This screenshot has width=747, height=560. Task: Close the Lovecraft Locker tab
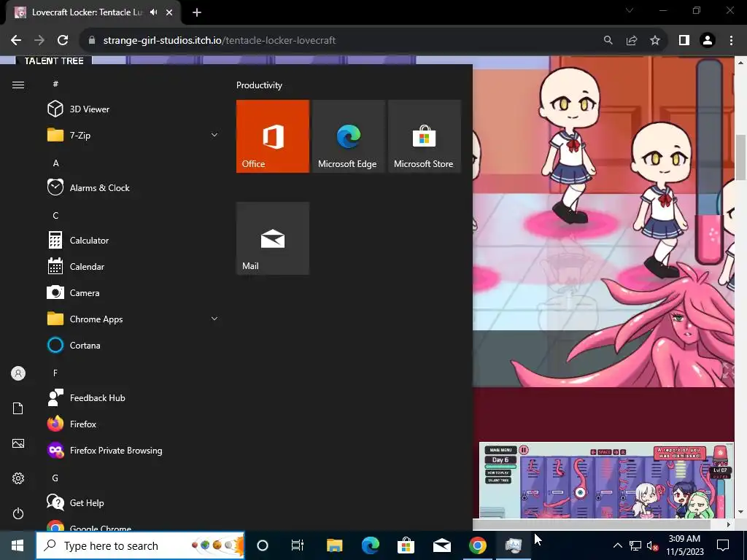(169, 12)
